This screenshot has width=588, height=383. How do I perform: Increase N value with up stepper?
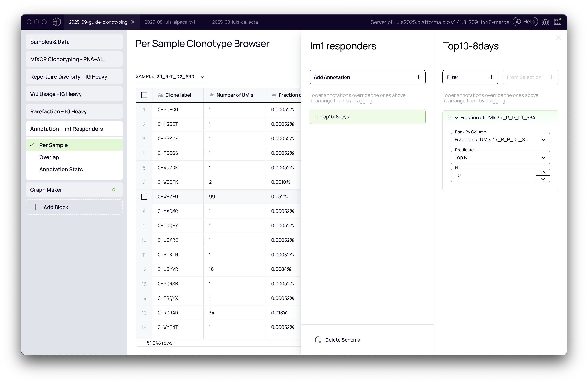tap(543, 172)
